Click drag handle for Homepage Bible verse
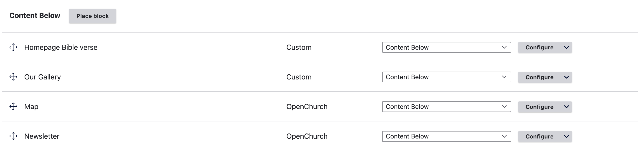This screenshot has height=158, width=644. click(13, 47)
